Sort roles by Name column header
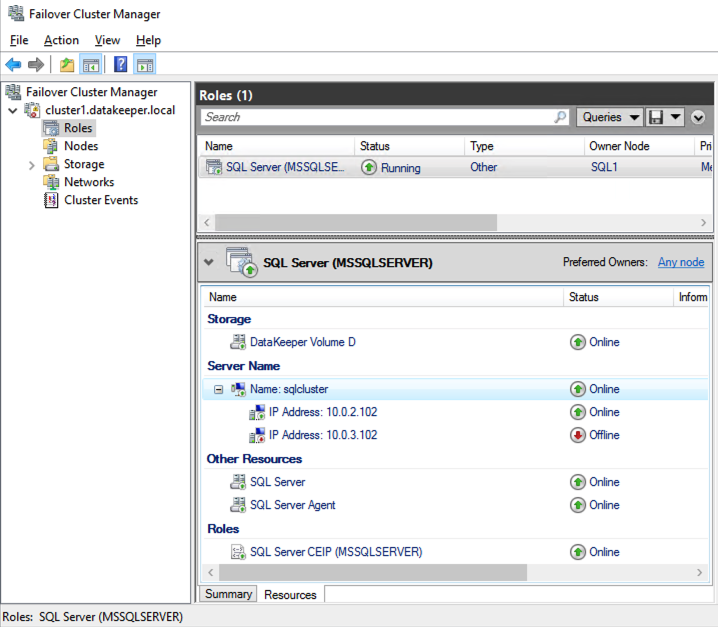The height and width of the screenshot is (627, 718). [277, 146]
